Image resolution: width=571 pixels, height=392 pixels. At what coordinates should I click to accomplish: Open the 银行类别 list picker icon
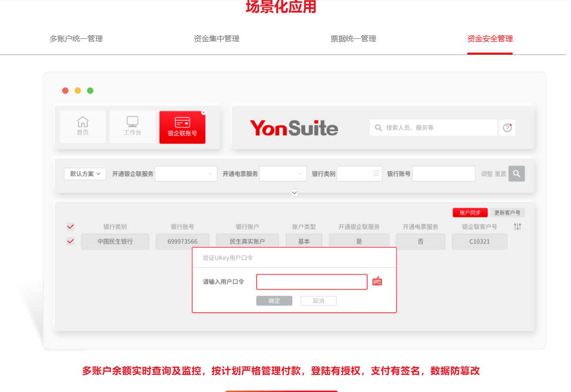click(x=376, y=174)
